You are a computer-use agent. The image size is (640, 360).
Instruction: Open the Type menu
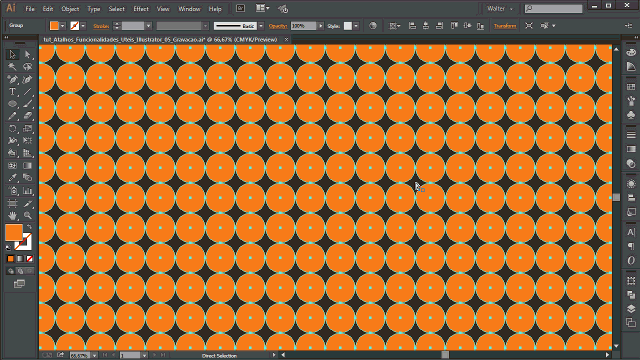[93, 9]
